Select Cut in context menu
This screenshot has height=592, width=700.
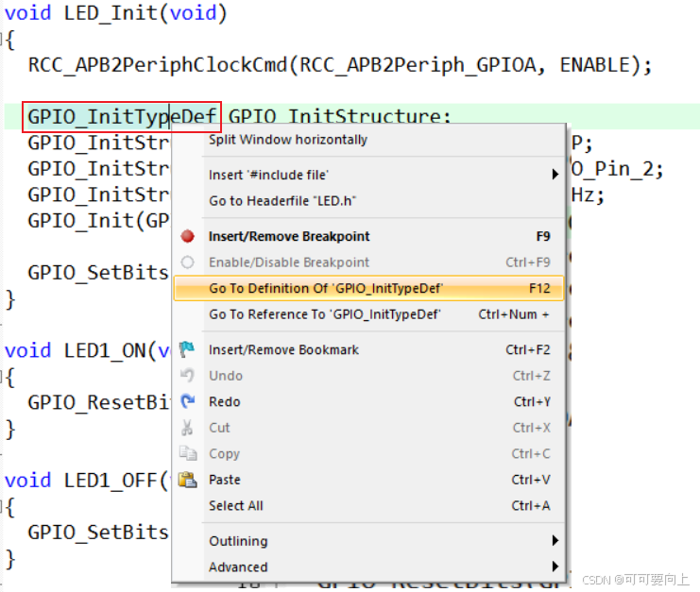368,428
